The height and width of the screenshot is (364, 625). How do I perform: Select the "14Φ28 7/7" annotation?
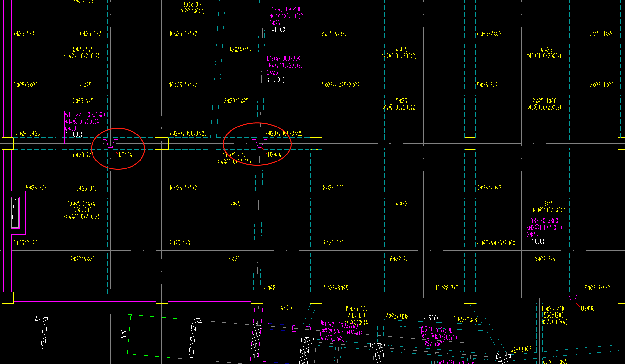coord(447,288)
